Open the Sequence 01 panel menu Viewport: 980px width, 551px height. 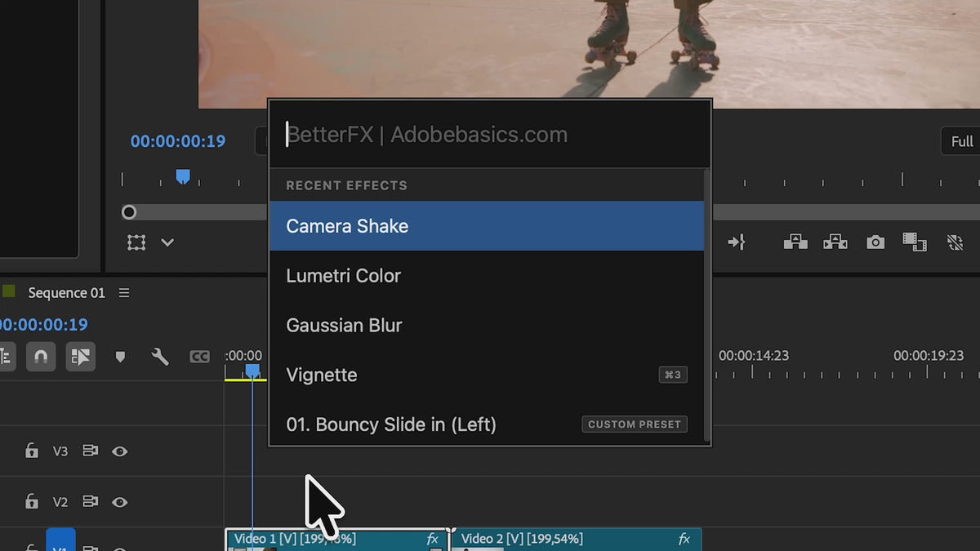(x=124, y=293)
